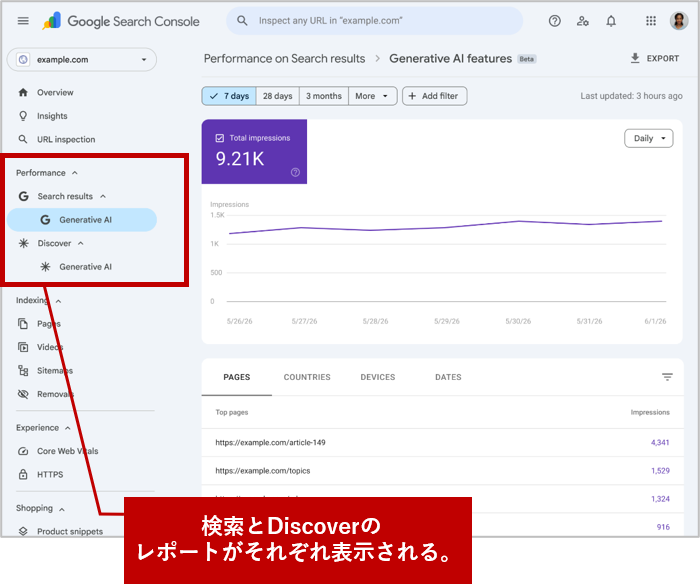
Task: Click the Export download icon
Action: (x=635, y=58)
